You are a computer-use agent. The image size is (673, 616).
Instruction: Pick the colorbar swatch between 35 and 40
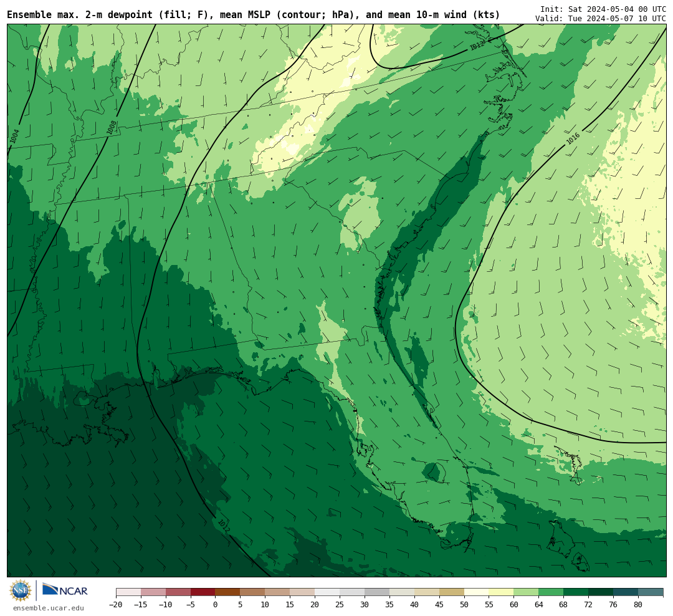[402, 592]
